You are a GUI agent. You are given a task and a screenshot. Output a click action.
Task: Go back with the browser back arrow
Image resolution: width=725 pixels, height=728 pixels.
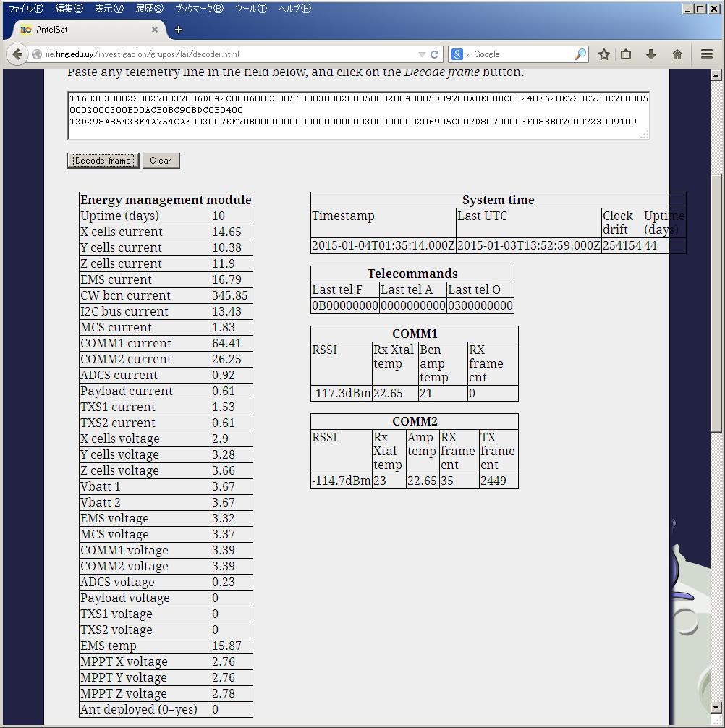(17, 54)
